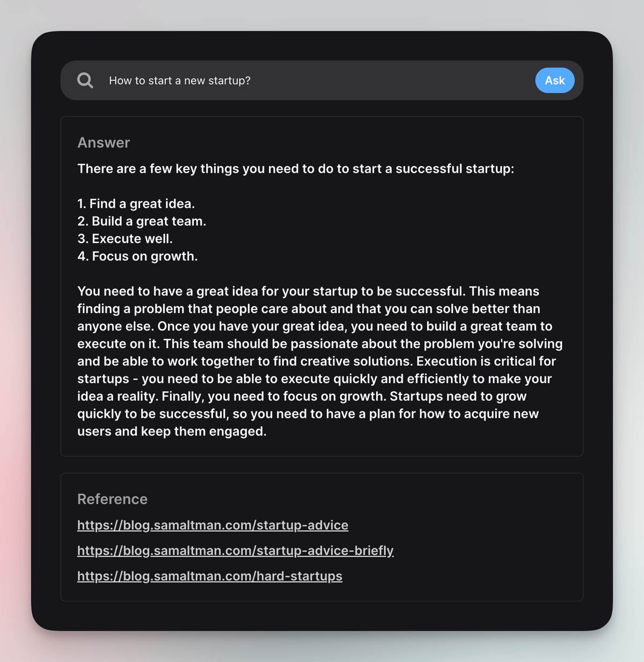Viewport: 644px width, 662px height.
Task: Select list item "1. Find a great idea."
Action: (136, 204)
